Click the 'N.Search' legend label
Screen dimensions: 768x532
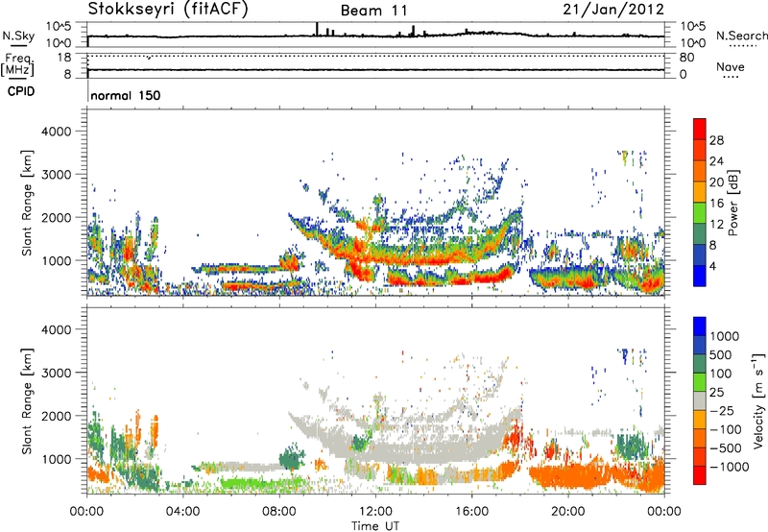click(x=741, y=36)
